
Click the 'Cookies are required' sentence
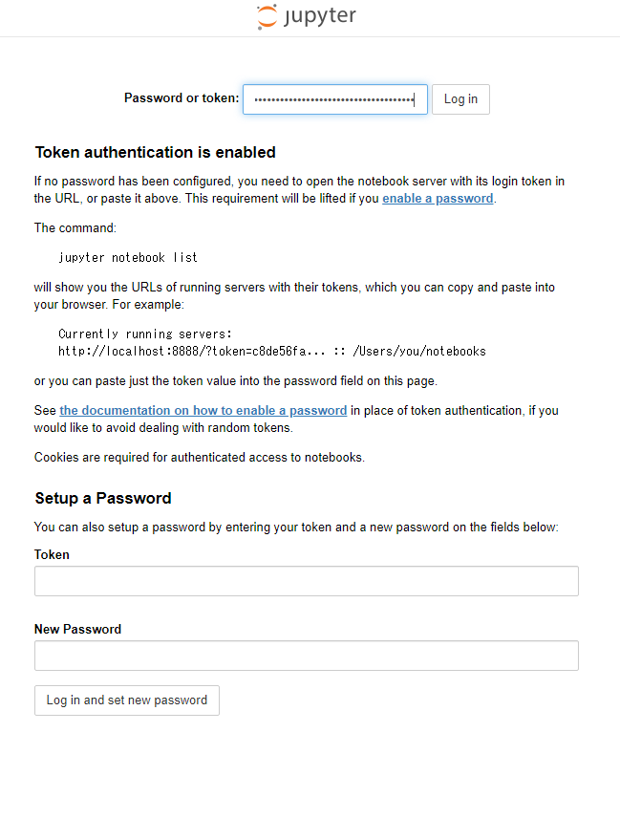tap(199, 458)
